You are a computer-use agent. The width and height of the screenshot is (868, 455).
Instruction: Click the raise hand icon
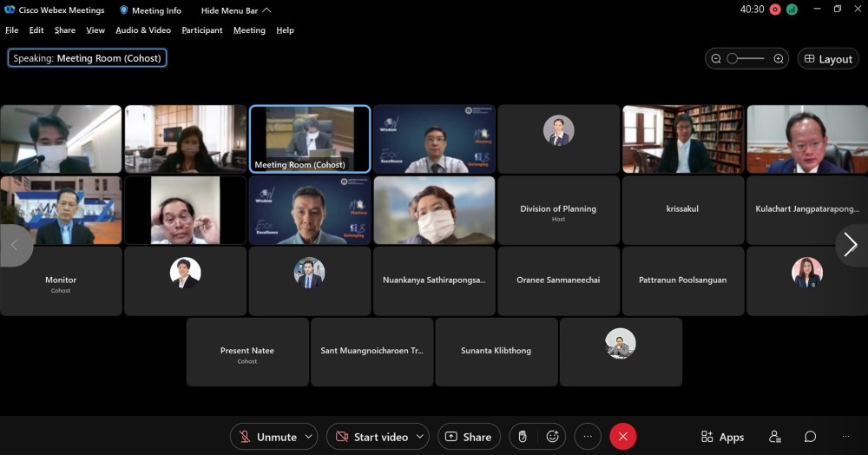[523, 437]
